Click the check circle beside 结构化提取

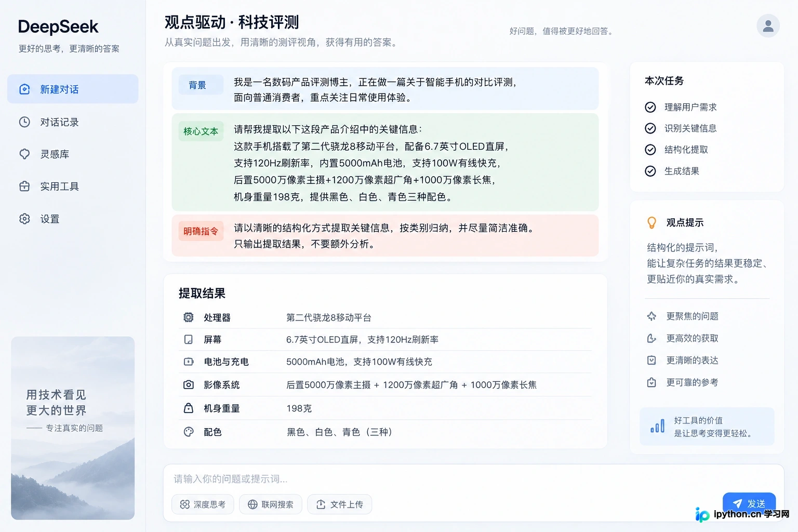(650, 150)
